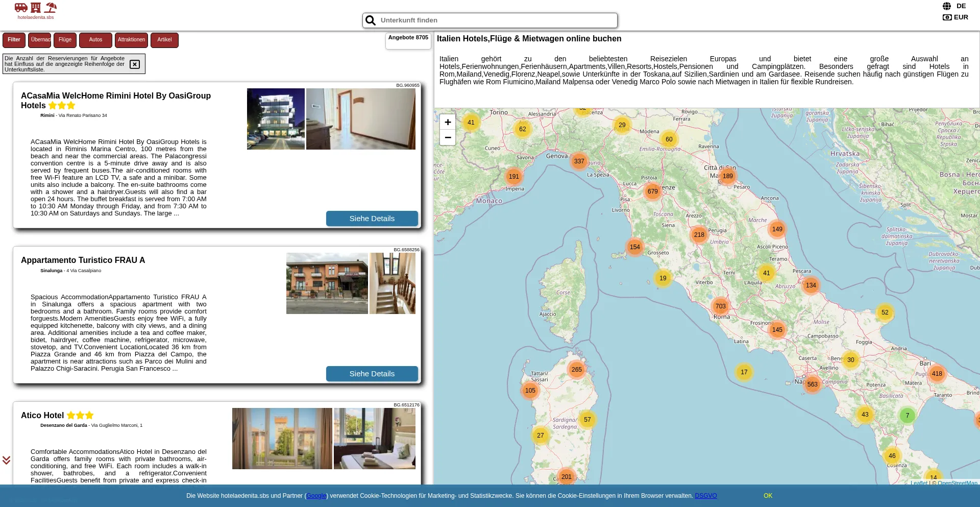Click the 105 map cluster near Sassari
The width and height of the screenshot is (980, 507).
click(530, 391)
